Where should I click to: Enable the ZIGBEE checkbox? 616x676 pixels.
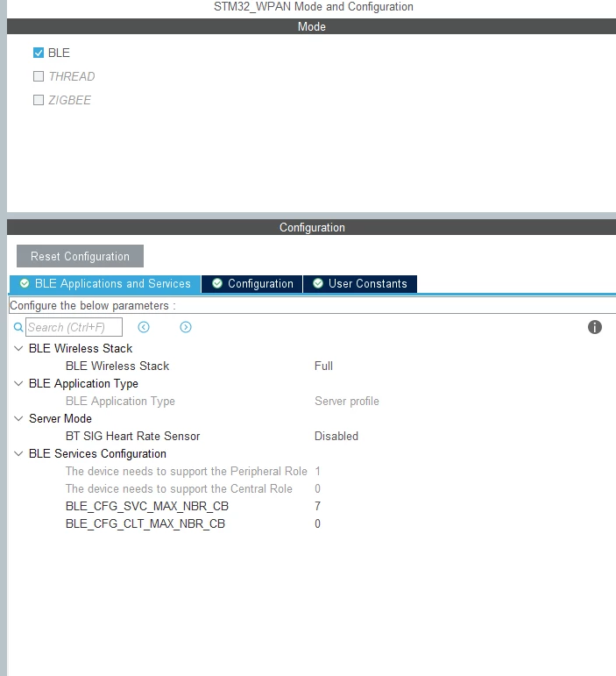[x=39, y=100]
